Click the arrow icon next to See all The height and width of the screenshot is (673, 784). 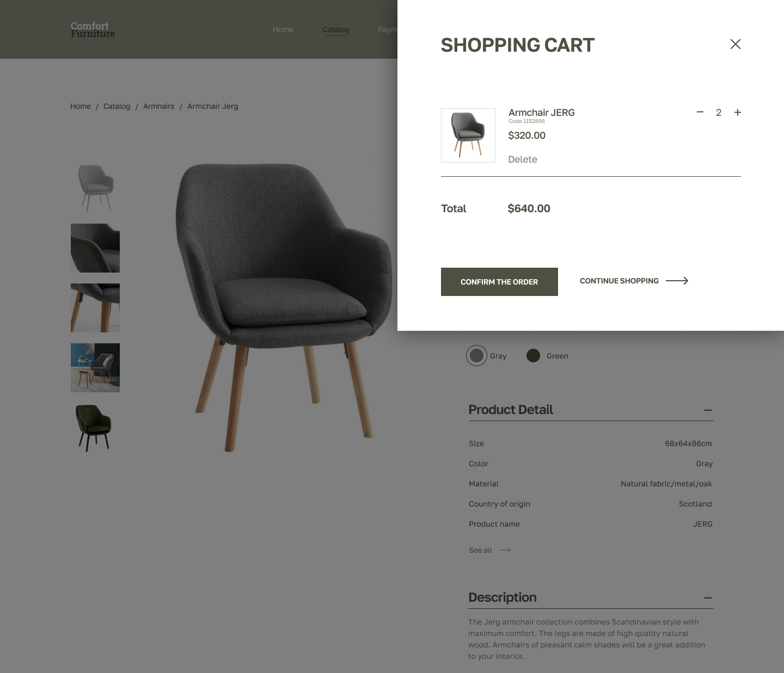click(x=505, y=550)
